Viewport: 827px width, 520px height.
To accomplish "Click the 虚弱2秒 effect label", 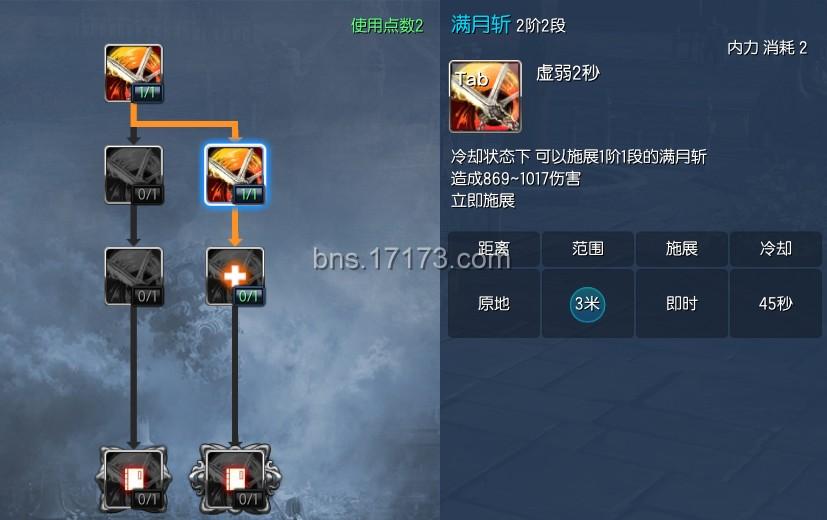I will coord(568,73).
